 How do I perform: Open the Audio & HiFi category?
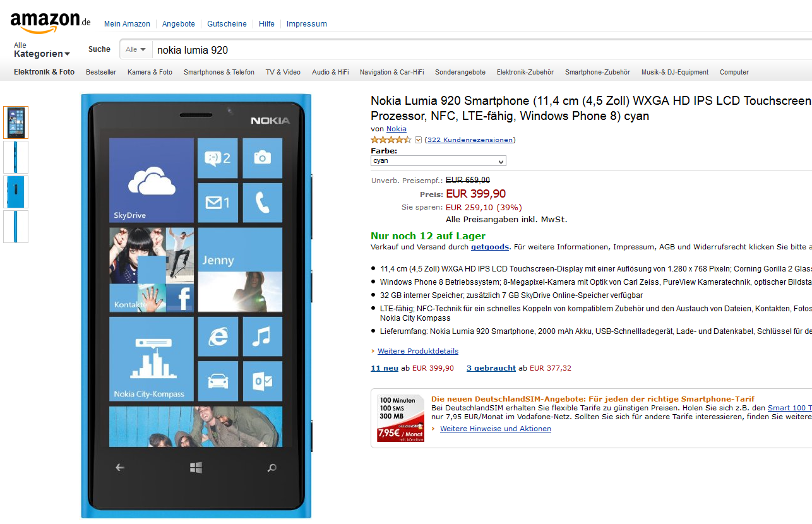330,72
